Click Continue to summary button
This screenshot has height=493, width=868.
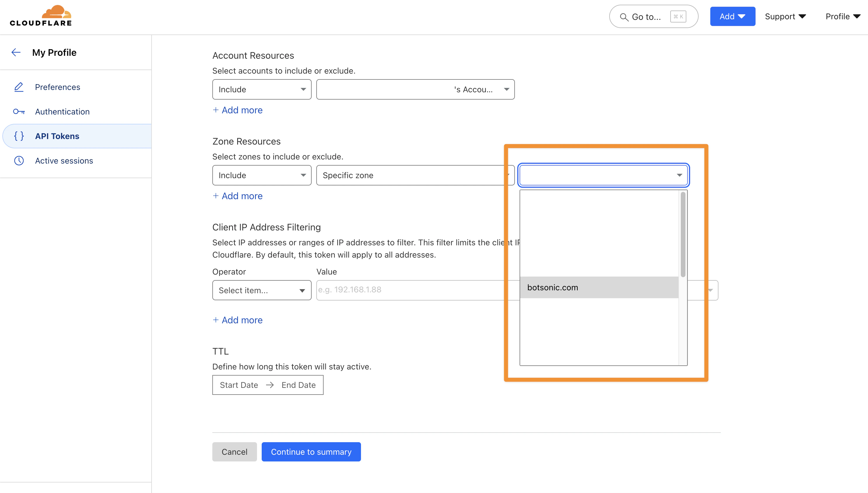tap(311, 452)
